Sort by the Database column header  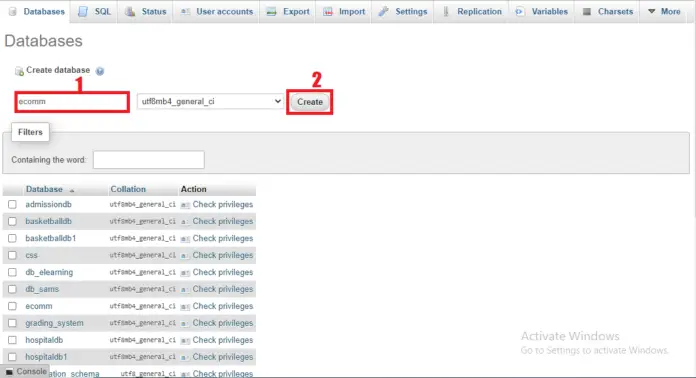click(44, 189)
